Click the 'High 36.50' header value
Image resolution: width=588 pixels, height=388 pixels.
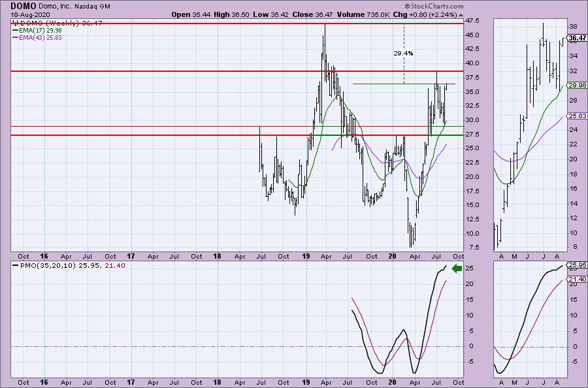tap(231, 14)
